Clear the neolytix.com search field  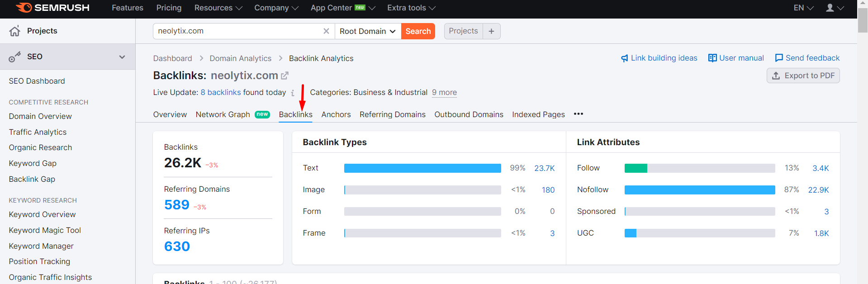tap(326, 31)
